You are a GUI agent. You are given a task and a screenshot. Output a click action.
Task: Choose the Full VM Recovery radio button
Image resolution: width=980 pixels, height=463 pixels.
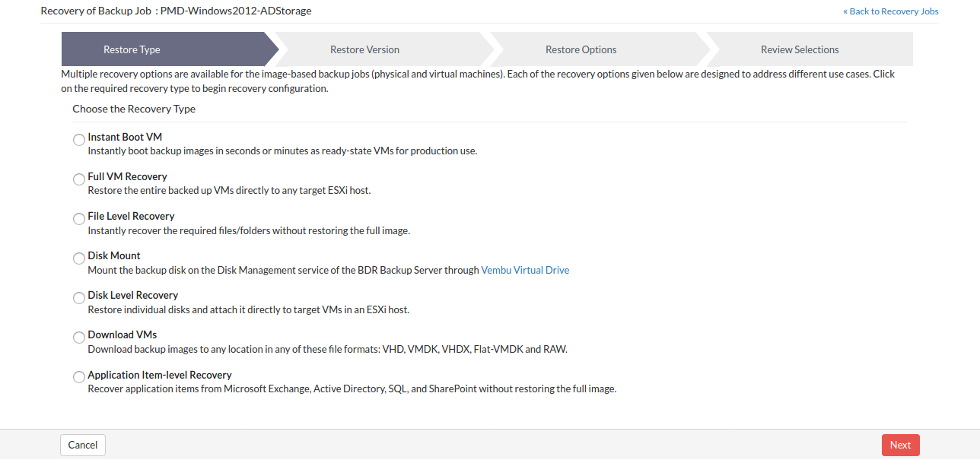79,179
